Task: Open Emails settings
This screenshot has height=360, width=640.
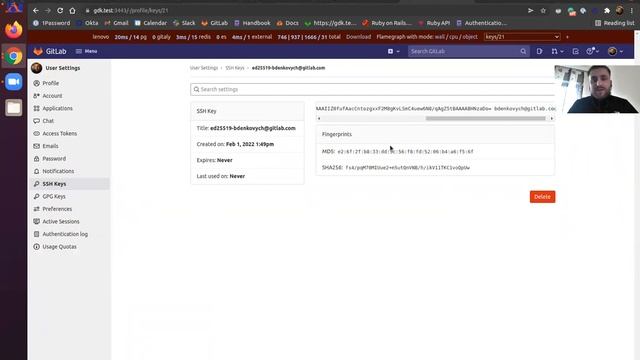Action: [x=50, y=146]
